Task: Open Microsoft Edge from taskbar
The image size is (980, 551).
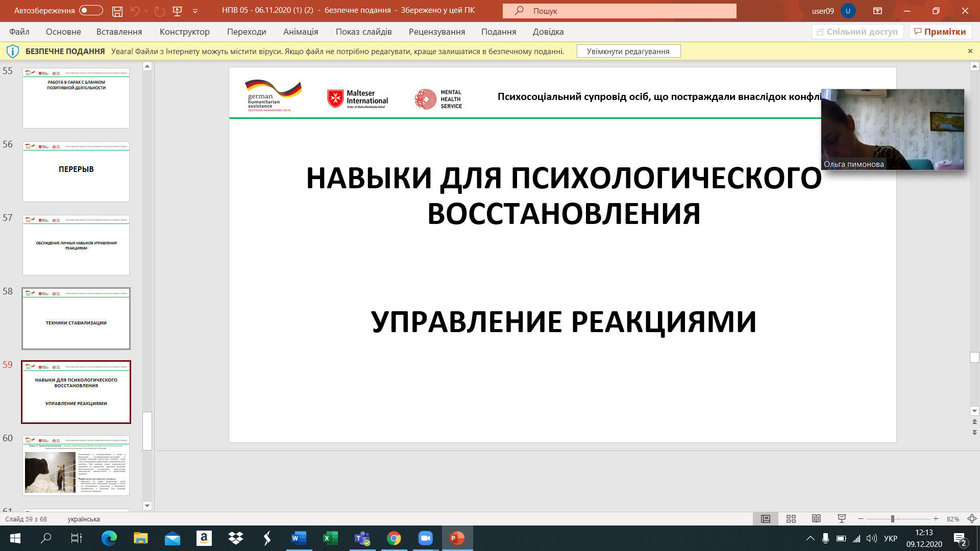Action: coord(109,538)
